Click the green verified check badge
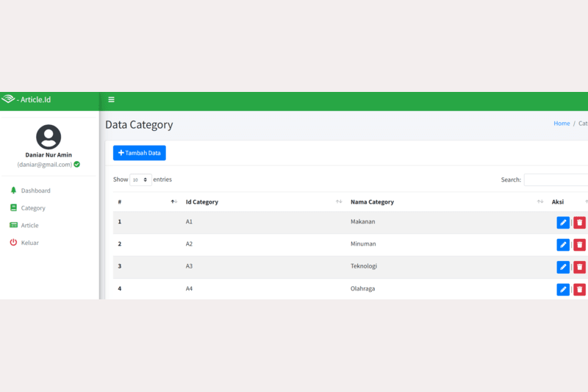 76,165
